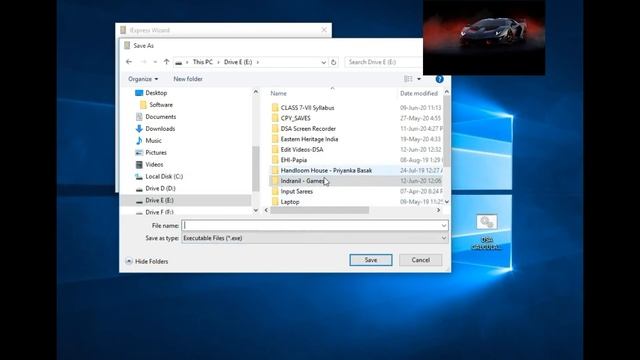Image resolution: width=640 pixels, height=360 pixels.
Task: Select Documents in the navigation pane
Action: [160, 116]
